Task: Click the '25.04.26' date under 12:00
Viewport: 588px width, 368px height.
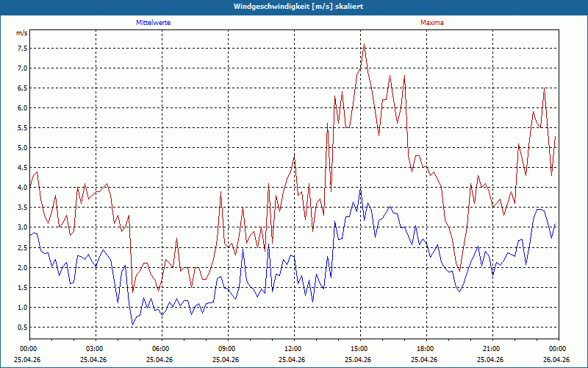Action: pos(292,359)
